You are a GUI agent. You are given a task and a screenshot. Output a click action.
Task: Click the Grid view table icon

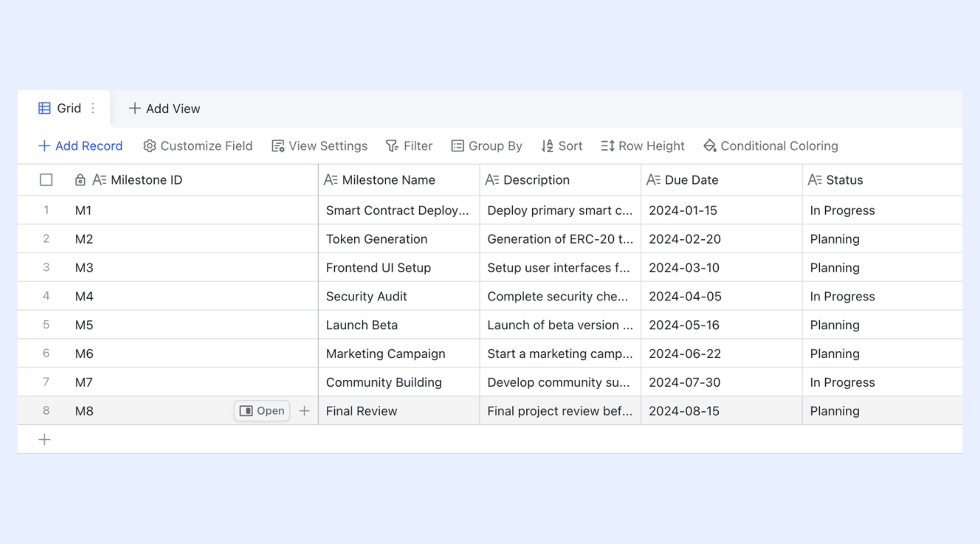[44, 108]
